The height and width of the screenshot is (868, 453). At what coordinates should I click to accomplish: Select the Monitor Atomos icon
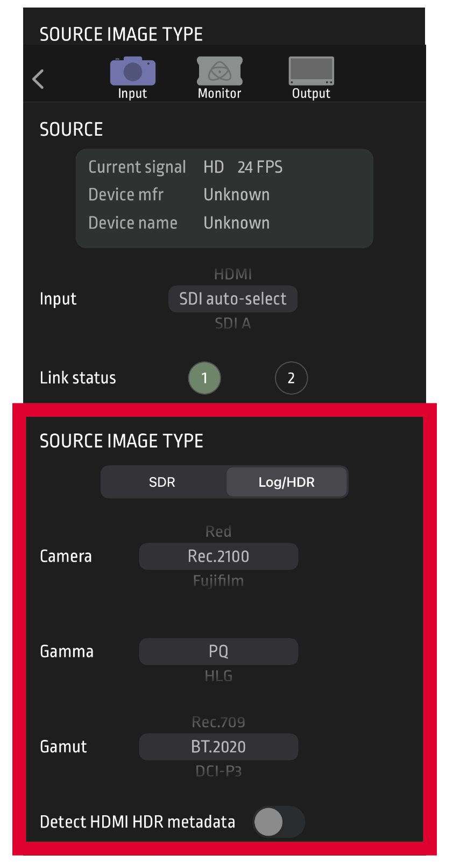[x=220, y=71]
